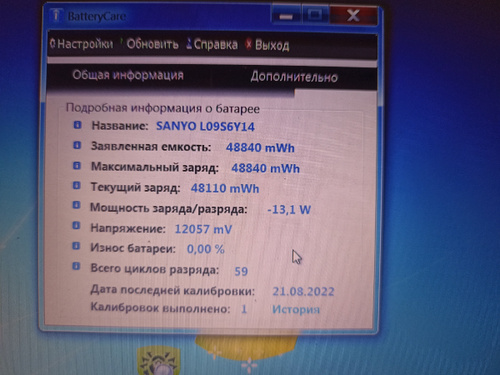Screen dimensions: 500x375
Task: Click info icon beside Износ батареи
Action: 76,246
